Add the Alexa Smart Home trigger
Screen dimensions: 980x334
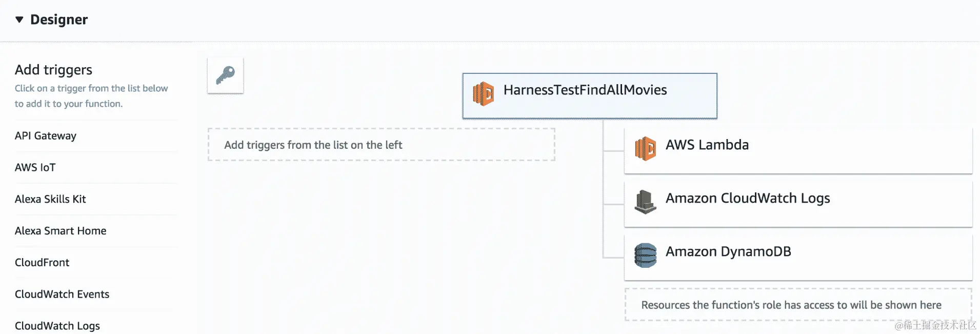[61, 231]
